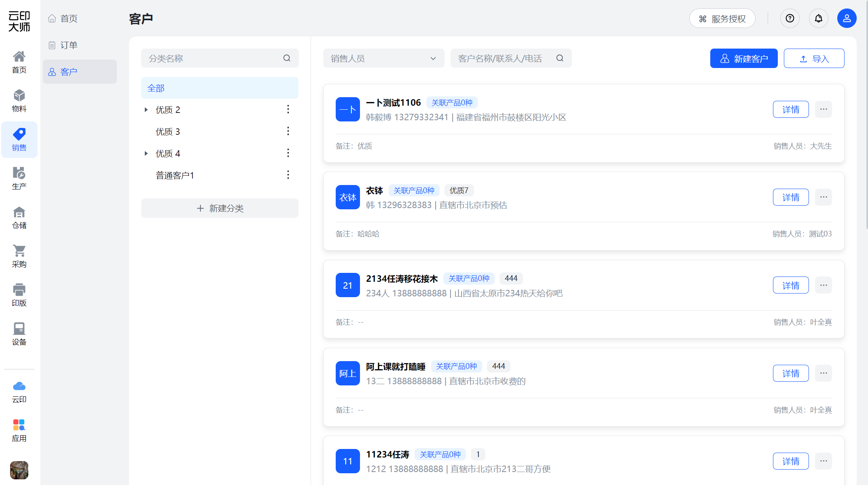Click the 新建客户 button
This screenshot has width=868, height=485.
[744, 58]
